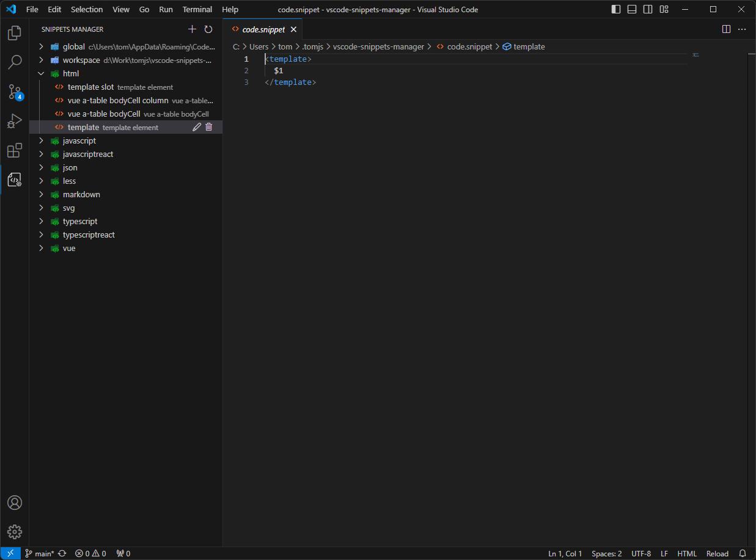Image resolution: width=756 pixels, height=560 pixels.
Task: Select the Snippets Manager activity icon
Action: (15, 180)
